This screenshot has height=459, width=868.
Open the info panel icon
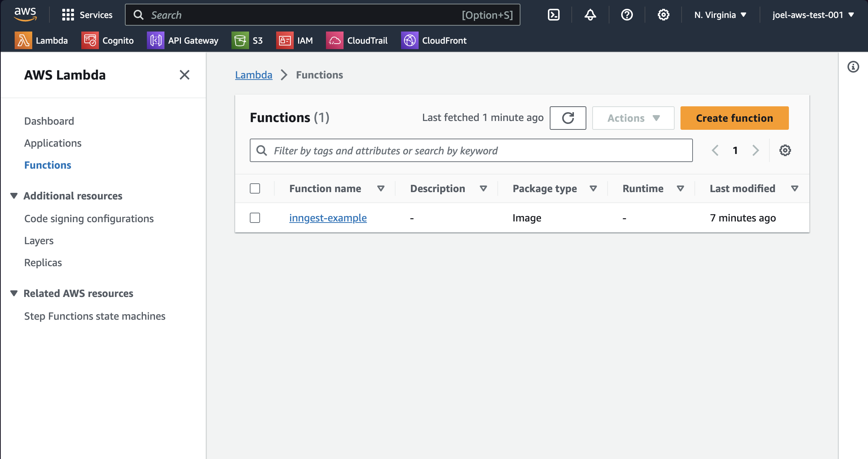tap(853, 67)
